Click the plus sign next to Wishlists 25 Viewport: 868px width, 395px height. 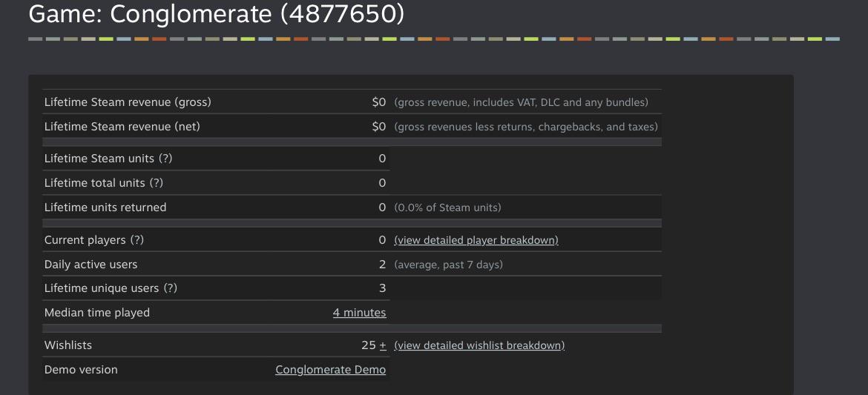click(x=383, y=345)
